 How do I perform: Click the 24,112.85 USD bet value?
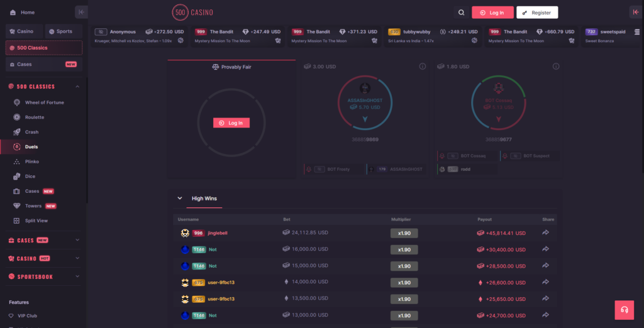click(x=306, y=232)
